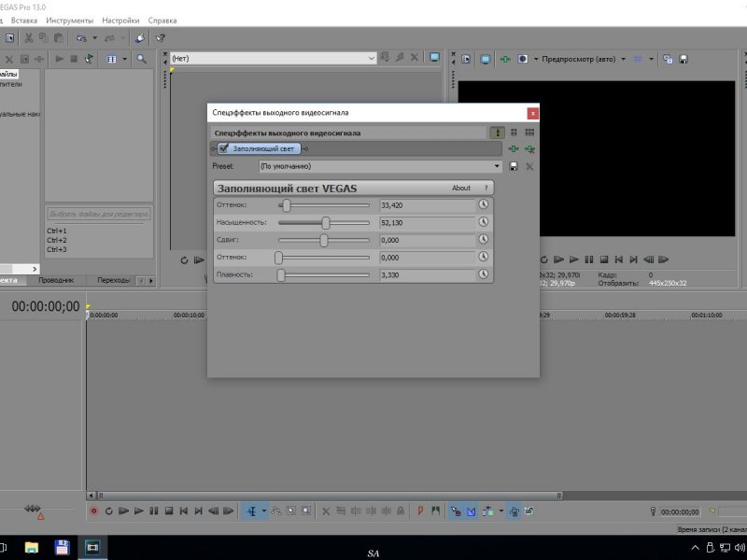The image size is (747, 560).
Task: Open the views dropdown arrow in media toolbar
Action: click(x=125, y=59)
